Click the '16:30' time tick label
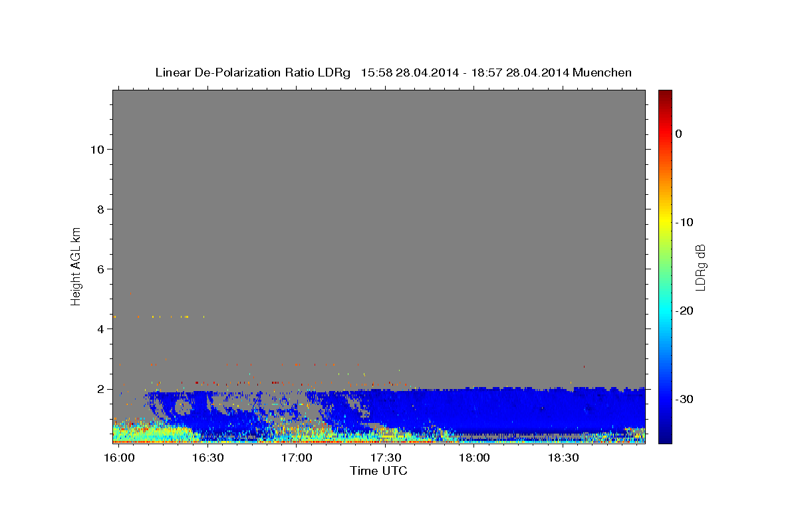798x532 pixels. [x=207, y=458]
